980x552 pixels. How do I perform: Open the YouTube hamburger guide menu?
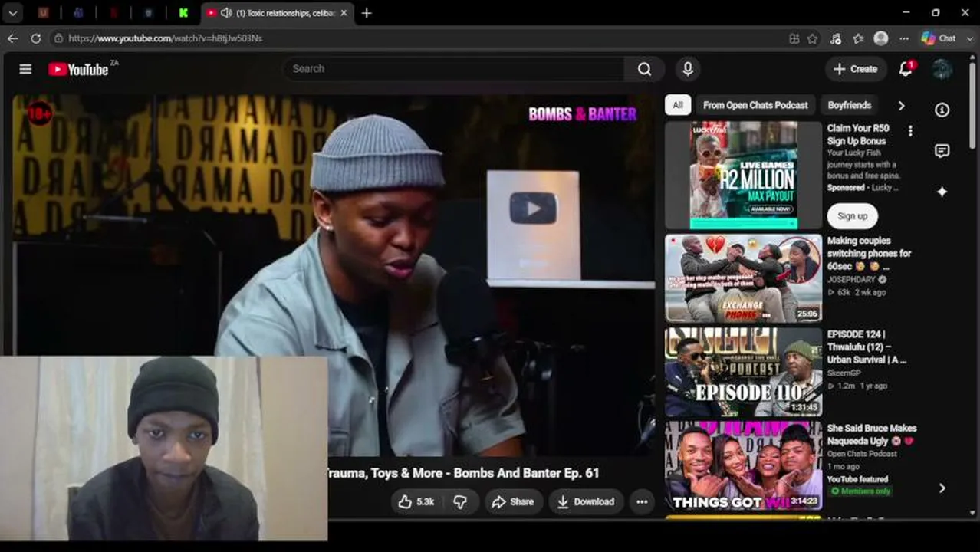pyautogui.click(x=25, y=69)
